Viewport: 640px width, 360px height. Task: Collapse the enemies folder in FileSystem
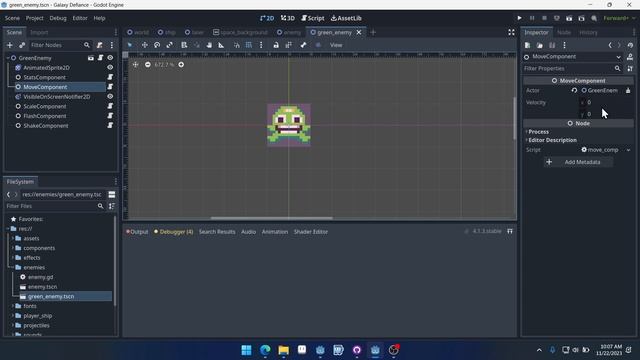point(13,267)
